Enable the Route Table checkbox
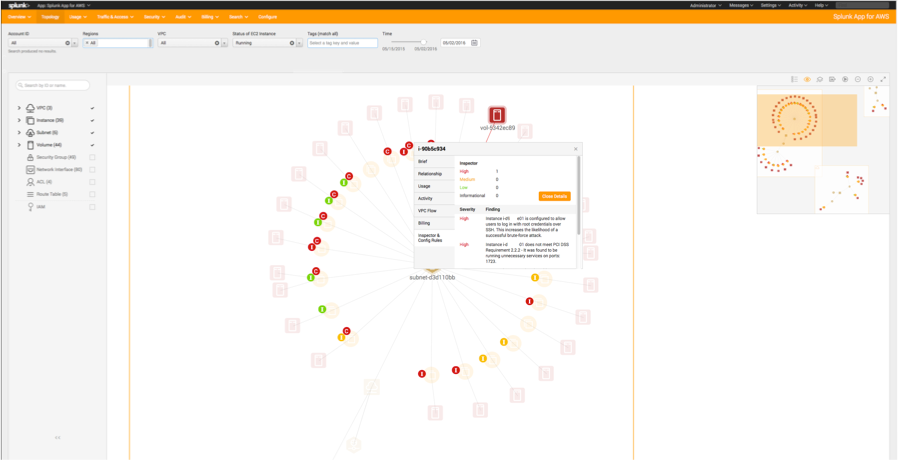 pyautogui.click(x=92, y=195)
